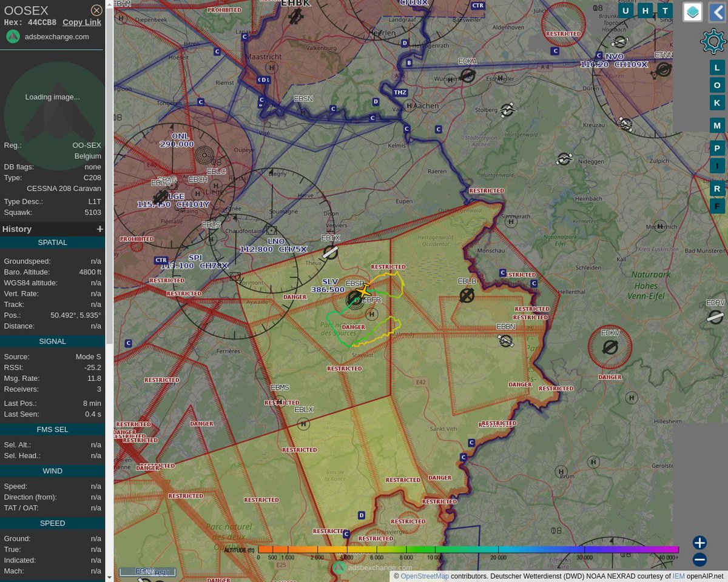The height and width of the screenshot is (582, 728).
Task: Click the EBTX airfield symbol
Action: click(330, 252)
